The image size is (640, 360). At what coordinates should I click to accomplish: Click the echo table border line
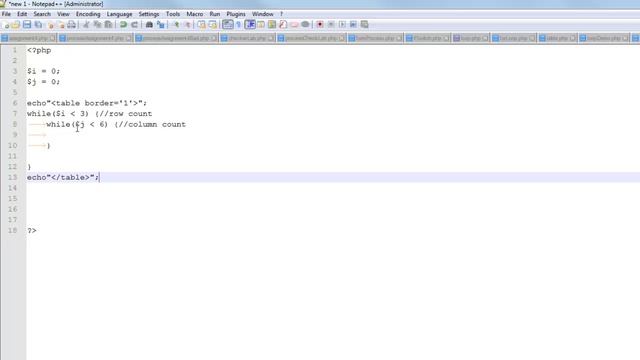pos(87,103)
